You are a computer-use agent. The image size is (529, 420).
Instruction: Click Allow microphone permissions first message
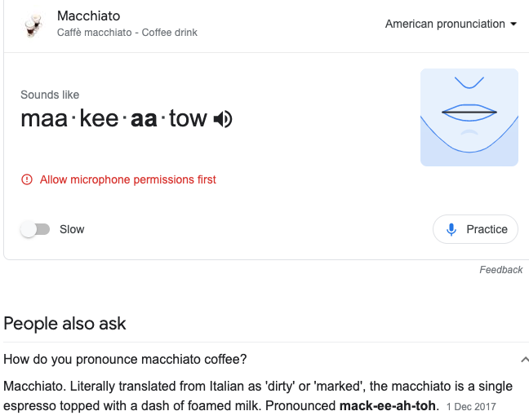click(128, 179)
